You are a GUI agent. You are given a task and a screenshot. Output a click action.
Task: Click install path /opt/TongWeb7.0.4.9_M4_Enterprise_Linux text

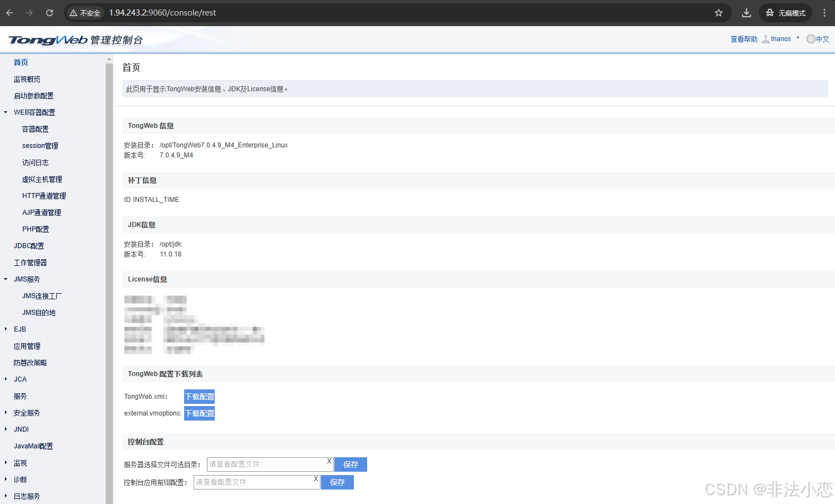tap(224, 145)
